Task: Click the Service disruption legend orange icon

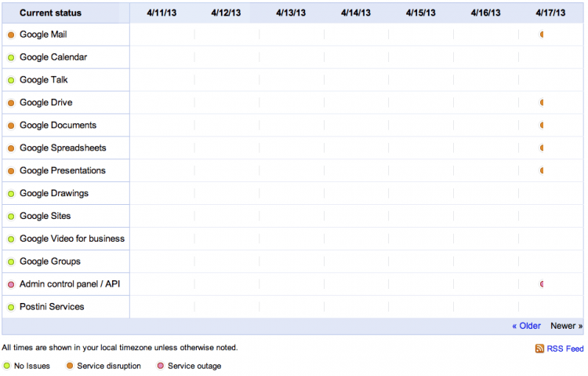Action: point(70,366)
